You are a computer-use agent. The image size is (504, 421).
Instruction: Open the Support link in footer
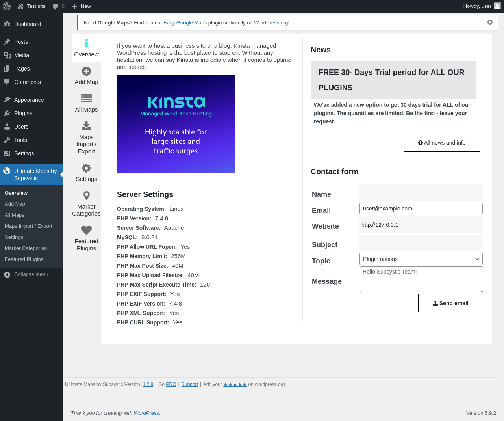pos(190,384)
